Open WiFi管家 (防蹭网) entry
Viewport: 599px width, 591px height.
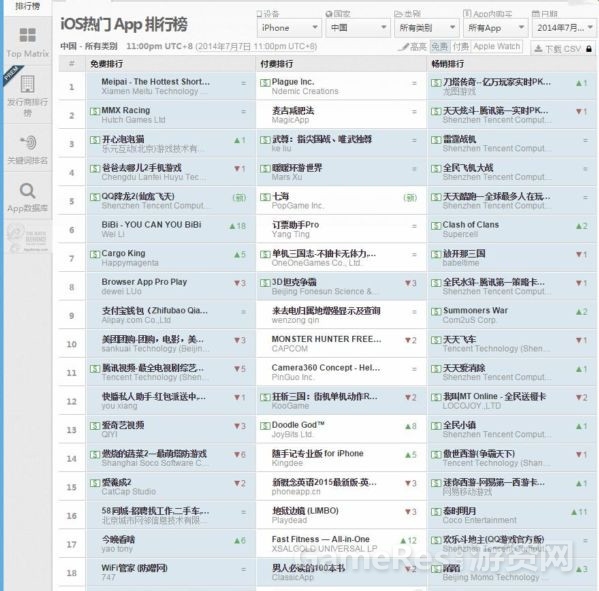tap(134, 568)
